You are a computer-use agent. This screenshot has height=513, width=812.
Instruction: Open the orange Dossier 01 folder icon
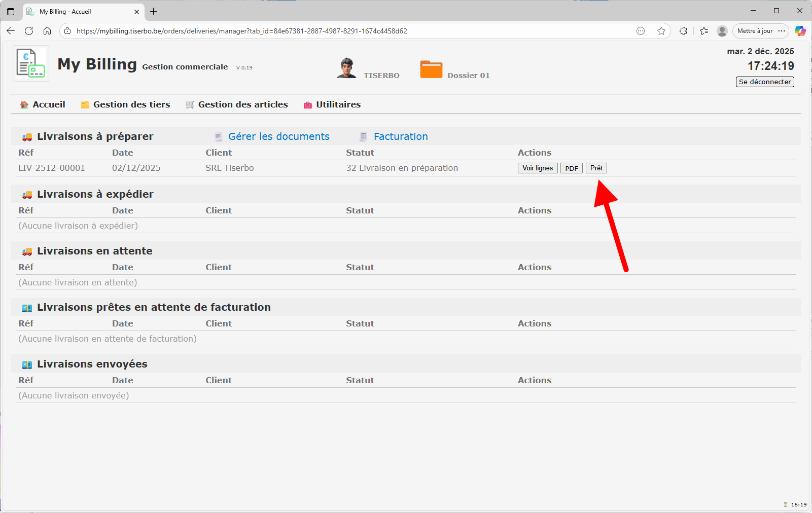tap(431, 69)
